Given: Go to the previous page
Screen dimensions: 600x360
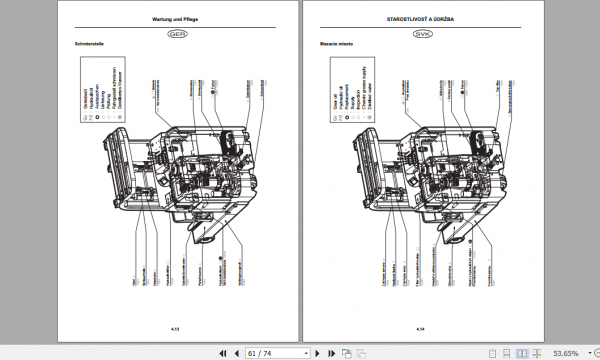Looking at the screenshot, I should pyautogui.click(x=236, y=353).
